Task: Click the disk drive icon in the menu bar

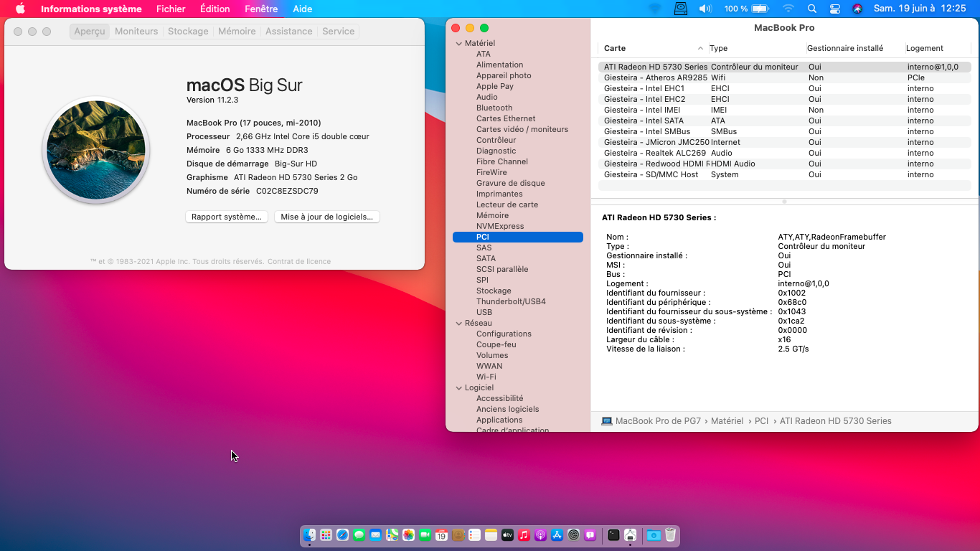Action: (681, 9)
